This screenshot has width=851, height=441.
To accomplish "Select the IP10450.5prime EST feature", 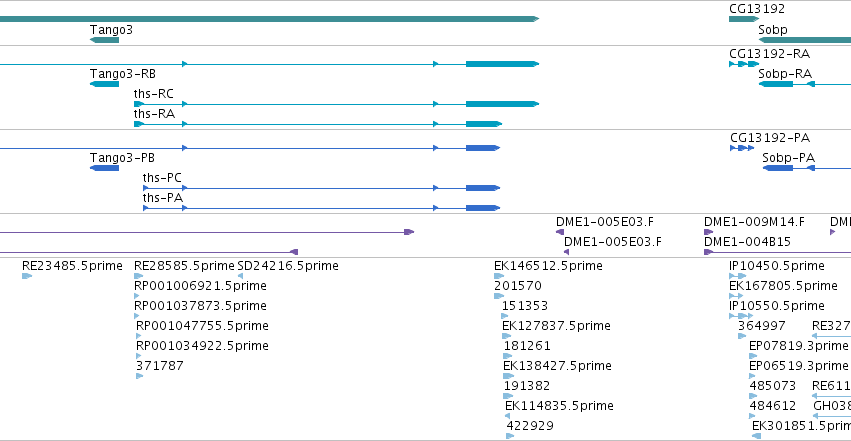I will point(738,276).
